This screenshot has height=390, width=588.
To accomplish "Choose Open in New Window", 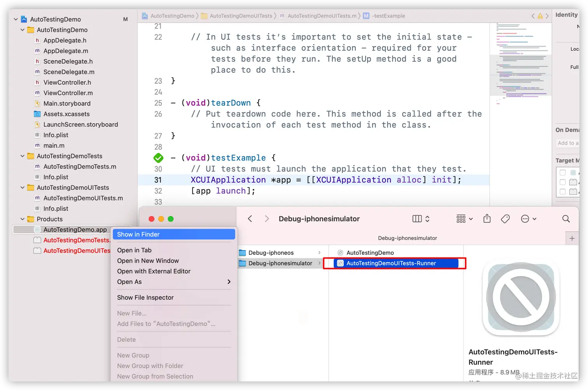I will (174, 261).
